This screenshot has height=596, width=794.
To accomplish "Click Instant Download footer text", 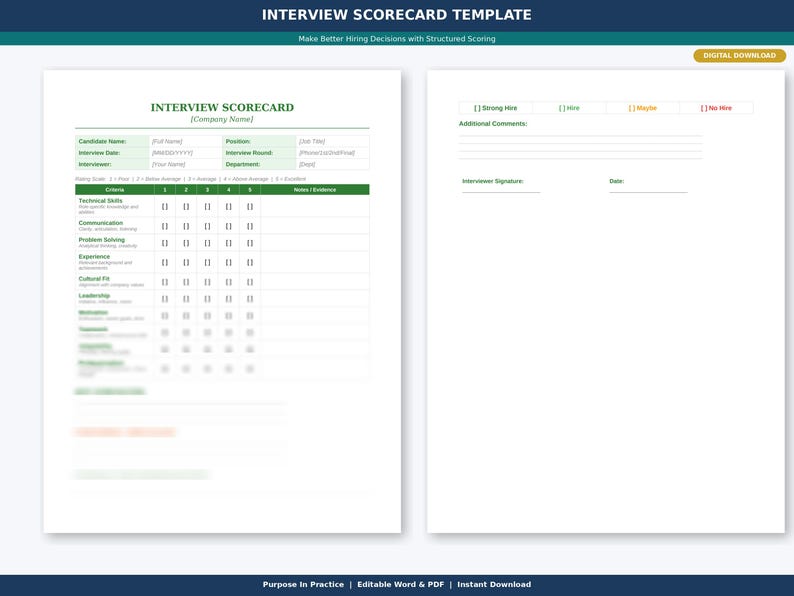I will 494,584.
